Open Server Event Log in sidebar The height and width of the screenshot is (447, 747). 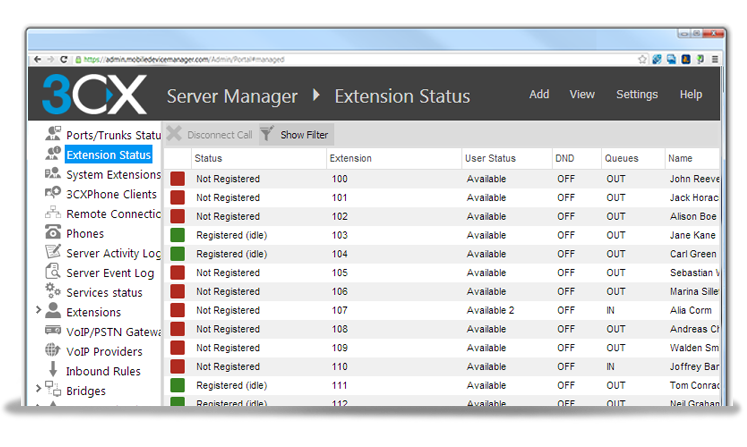point(110,273)
